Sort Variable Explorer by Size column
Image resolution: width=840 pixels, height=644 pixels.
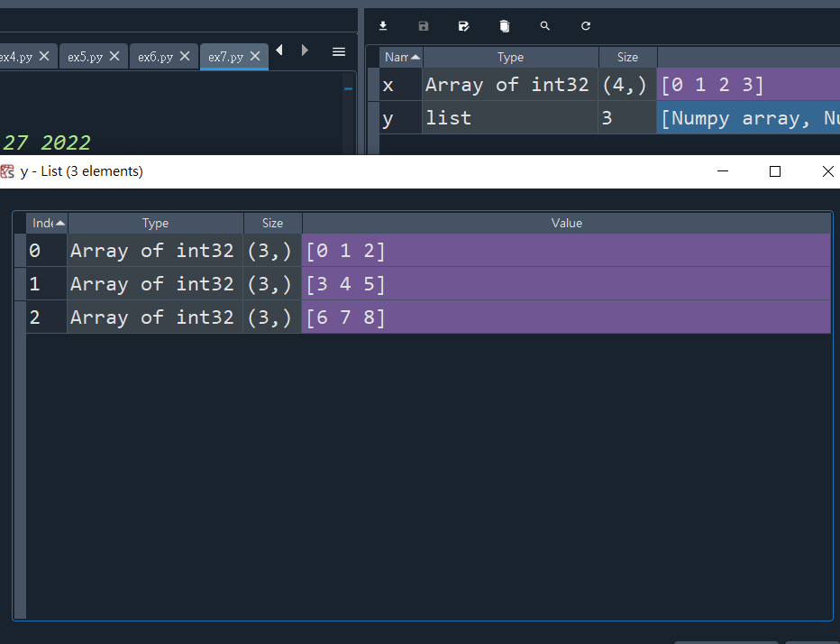[x=627, y=57]
